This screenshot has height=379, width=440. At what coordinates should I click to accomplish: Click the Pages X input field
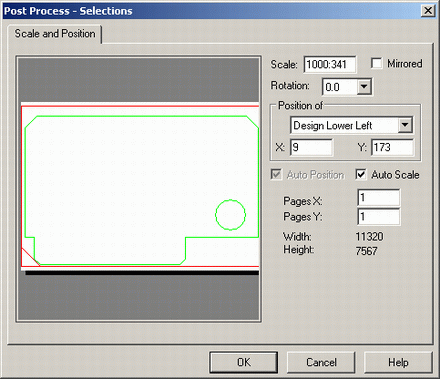click(379, 198)
